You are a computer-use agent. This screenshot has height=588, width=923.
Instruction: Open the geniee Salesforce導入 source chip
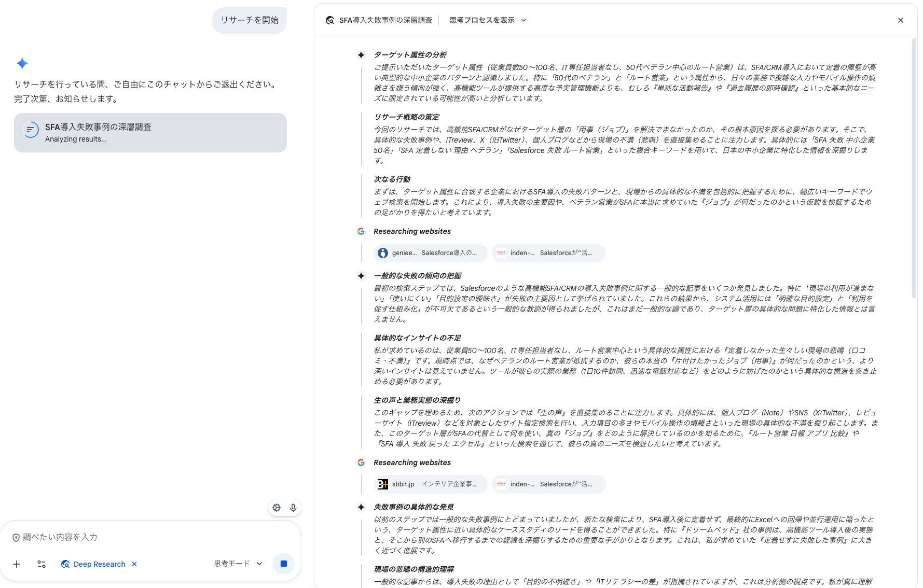tap(431, 253)
